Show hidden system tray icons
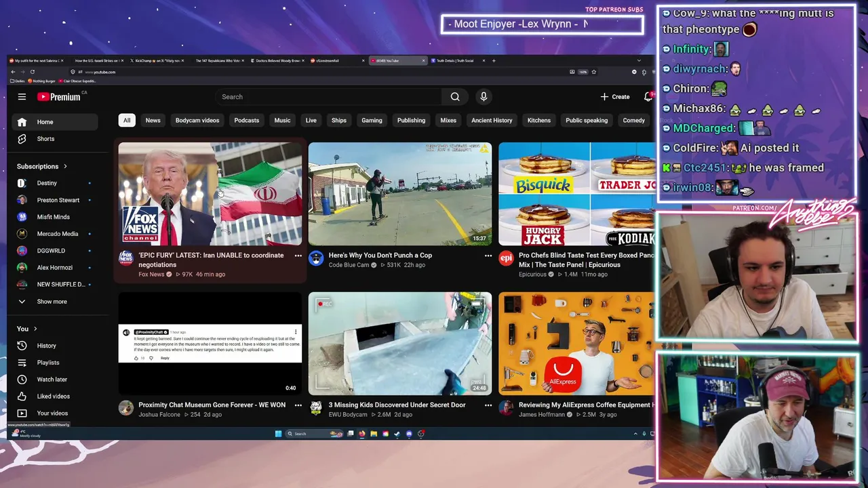The height and width of the screenshot is (488, 868). pyautogui.click(x=635, y=434)
